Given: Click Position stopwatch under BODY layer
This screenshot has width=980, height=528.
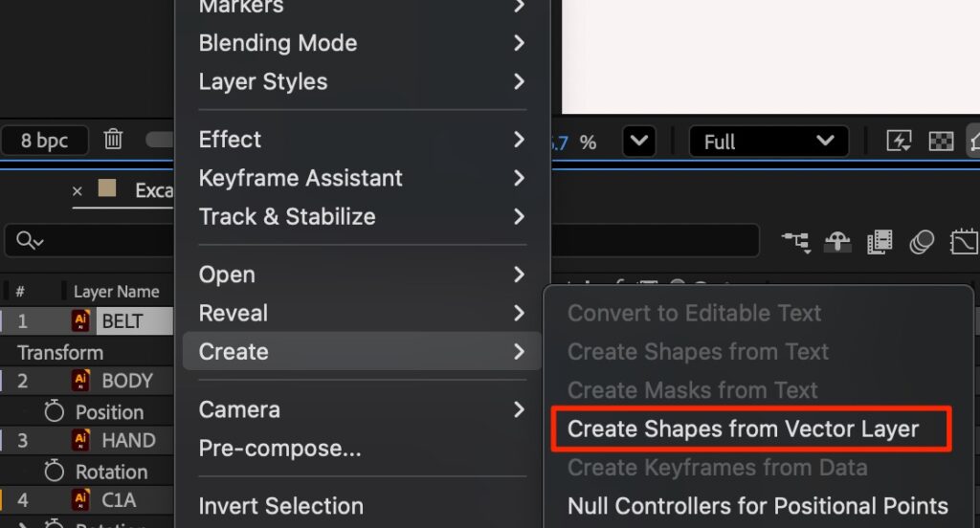Looking at the screenshot, I should pyautogui.click(x=55, y=412).
